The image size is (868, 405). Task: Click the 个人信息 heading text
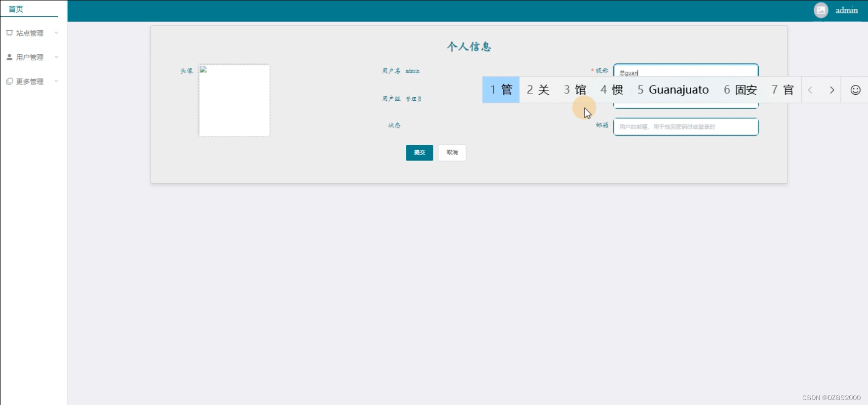(469, 46)
